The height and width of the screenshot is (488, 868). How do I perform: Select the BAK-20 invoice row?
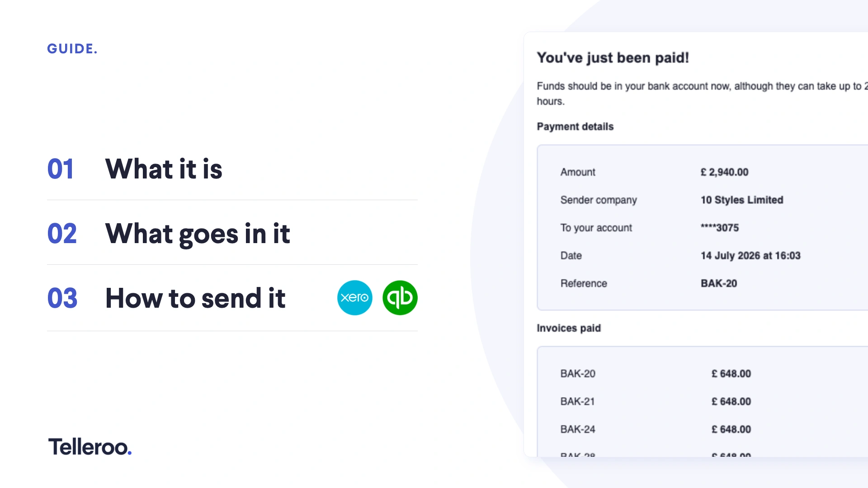pos(703,374)
